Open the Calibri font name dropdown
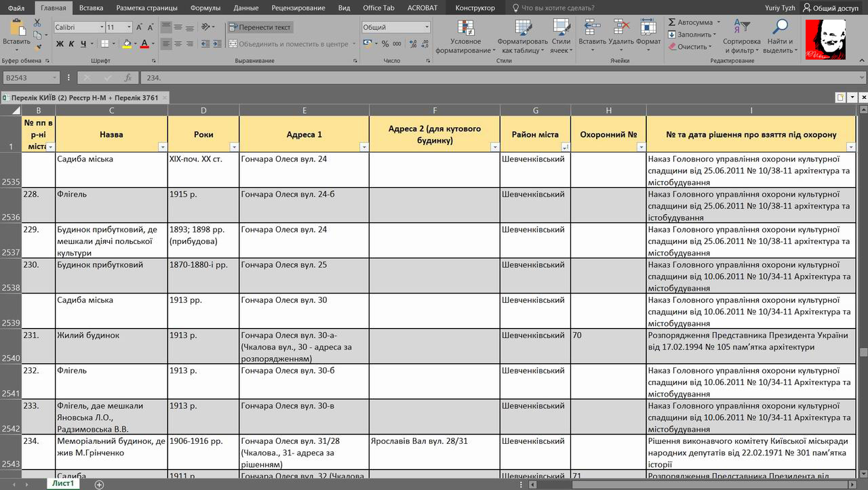868x490 pixels. 102,27
